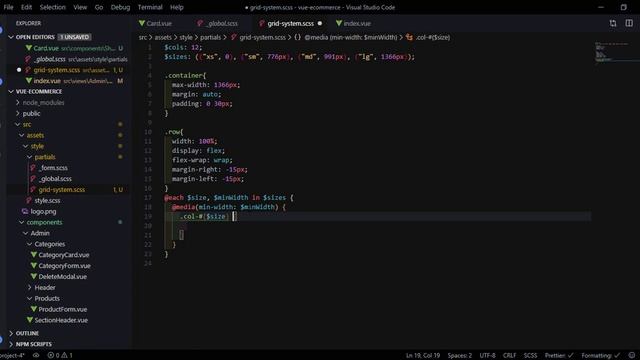The width and height of the screenshot is (640, 360).
Task: Click the Open Changes compare icon
Action: coord(613,24)
